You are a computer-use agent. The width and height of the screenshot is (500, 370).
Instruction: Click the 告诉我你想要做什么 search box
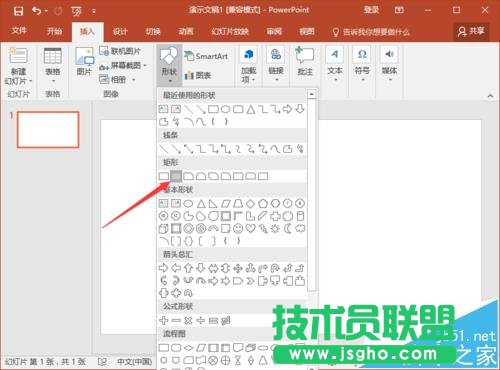371,32
